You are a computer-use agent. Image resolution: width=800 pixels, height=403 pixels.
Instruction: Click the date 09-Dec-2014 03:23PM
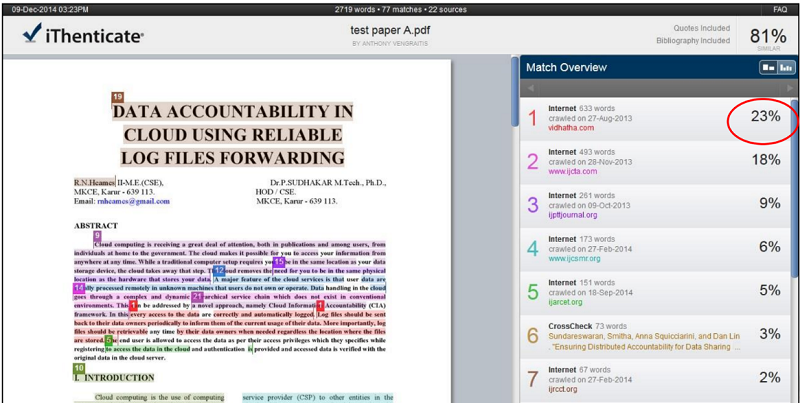49,9
